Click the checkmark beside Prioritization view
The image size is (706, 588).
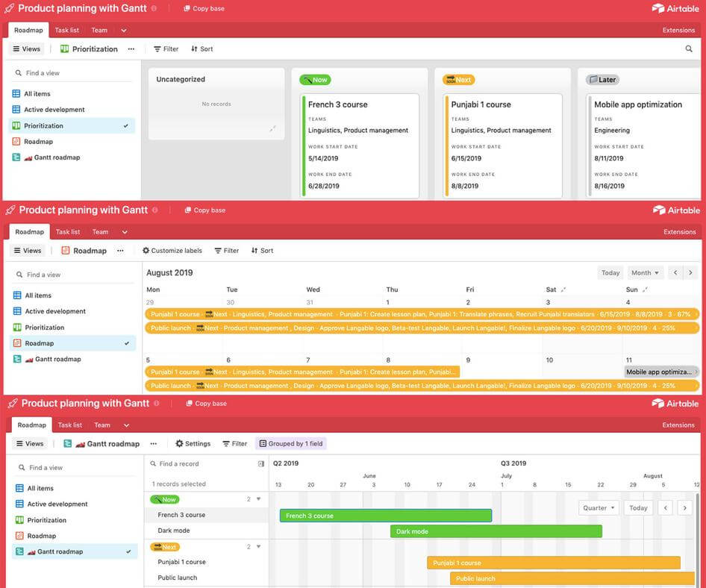(x=126, y=124)
